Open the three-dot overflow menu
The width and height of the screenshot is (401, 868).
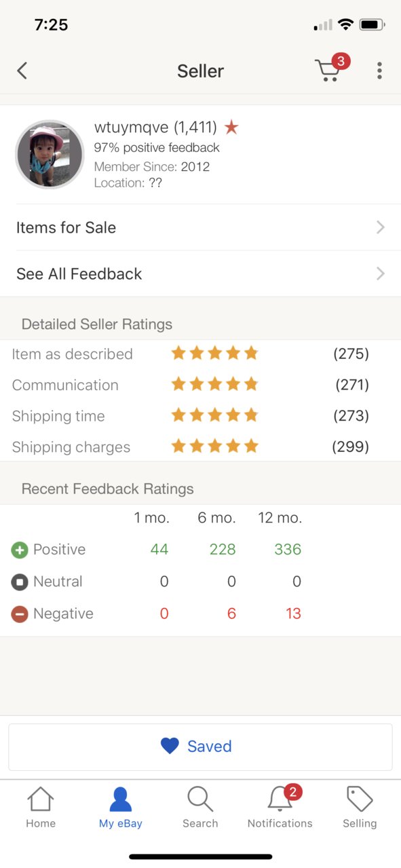click(x=379, y=71)
